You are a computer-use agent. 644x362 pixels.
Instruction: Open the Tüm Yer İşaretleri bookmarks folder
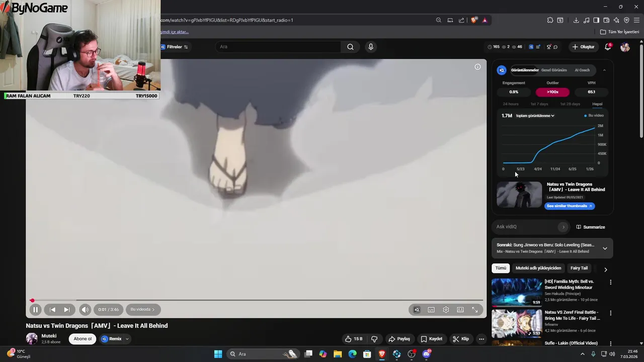(x=619, y=32)
